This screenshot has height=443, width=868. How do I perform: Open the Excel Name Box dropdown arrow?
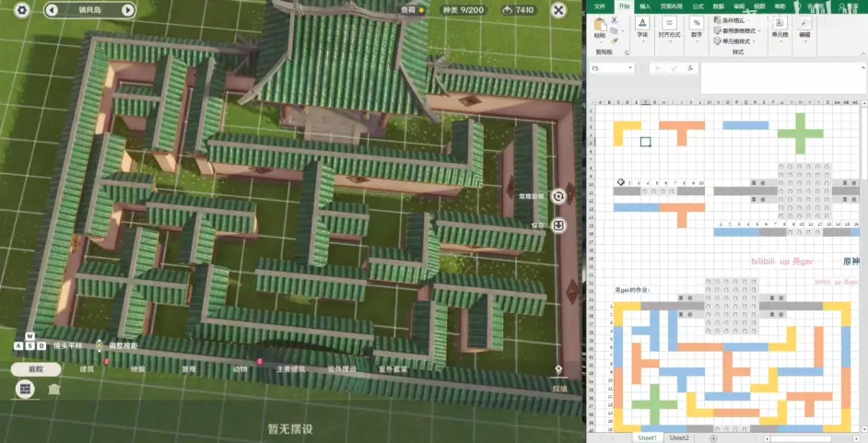[x=630, y=68]
